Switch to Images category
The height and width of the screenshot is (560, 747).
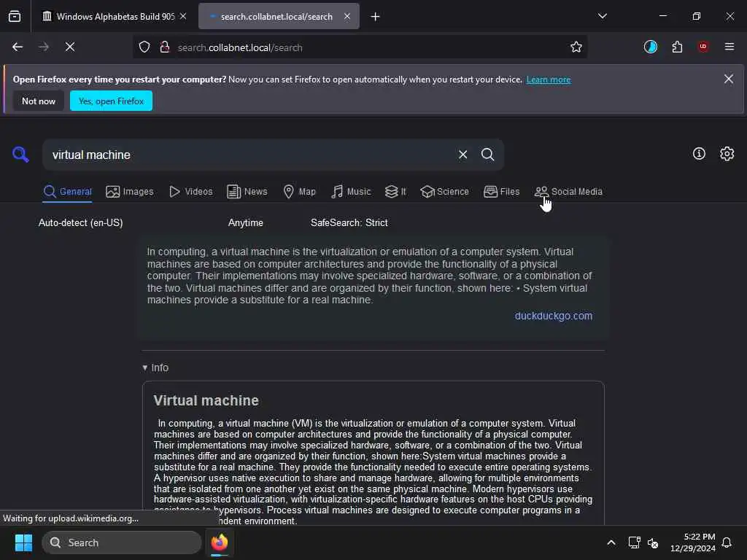tap(130, 192)
